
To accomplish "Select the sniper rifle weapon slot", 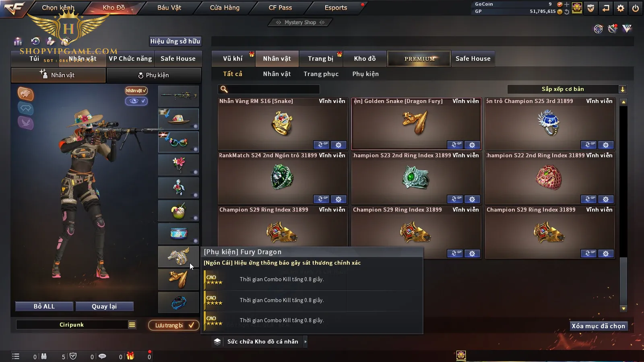I will 179,96.
